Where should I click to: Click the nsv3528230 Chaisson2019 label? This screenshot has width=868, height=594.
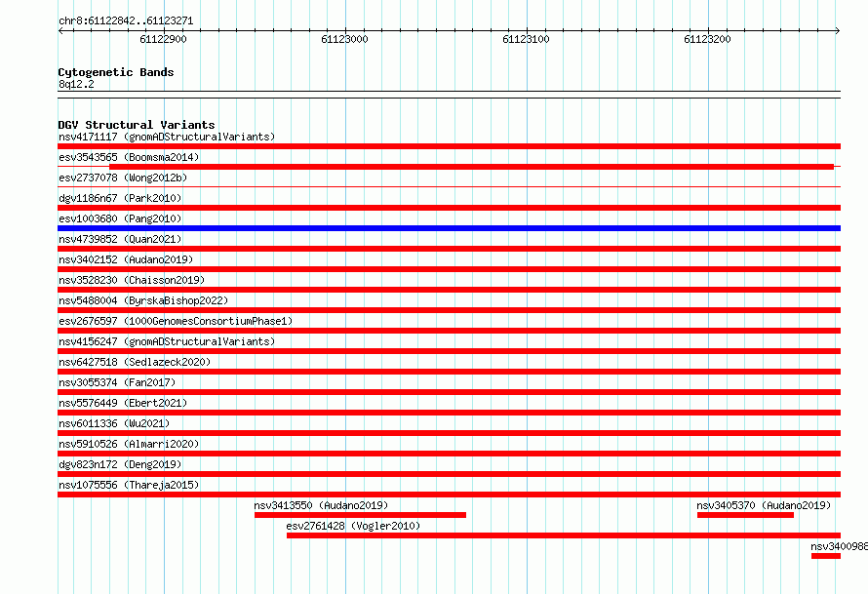[x=132, y=280]
